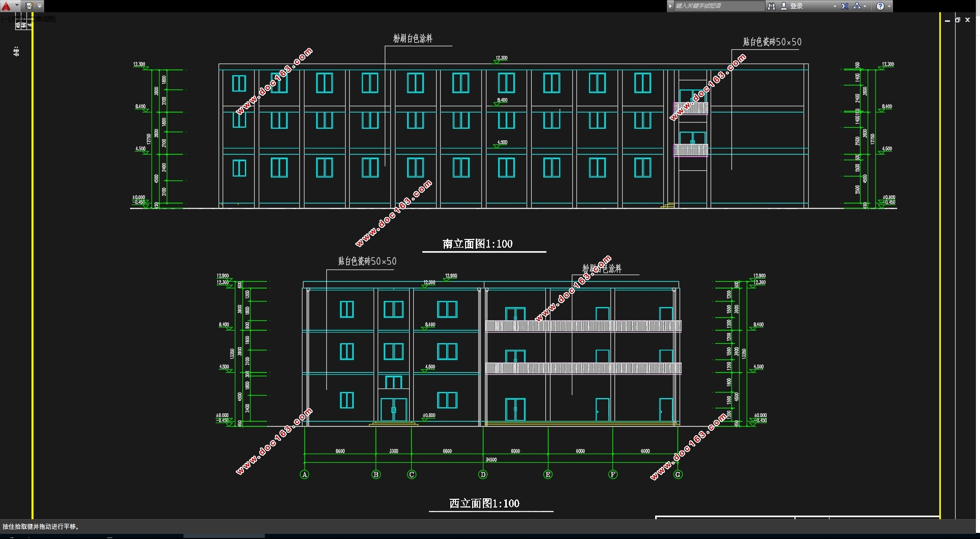Image resolution: width=980 pixels, height=539 pixels.
Task: Select the west elevation entrance door
Action: tap(394, 410)
